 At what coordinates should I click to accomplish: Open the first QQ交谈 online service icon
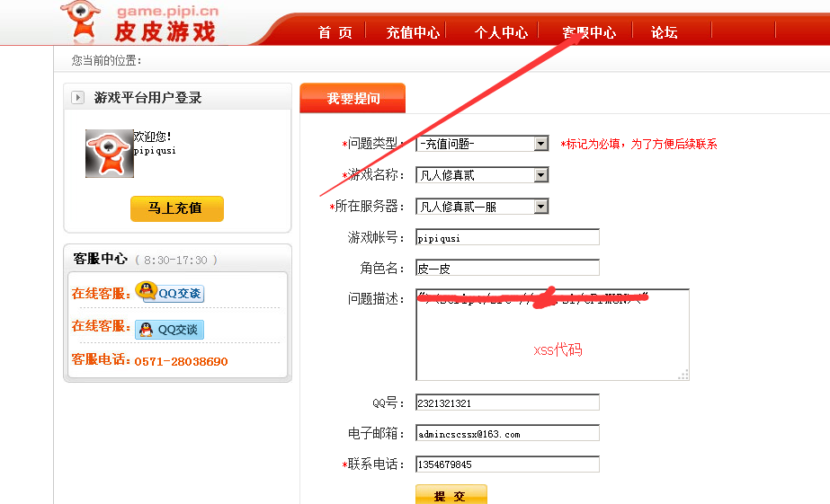click(x=169, y=292)
